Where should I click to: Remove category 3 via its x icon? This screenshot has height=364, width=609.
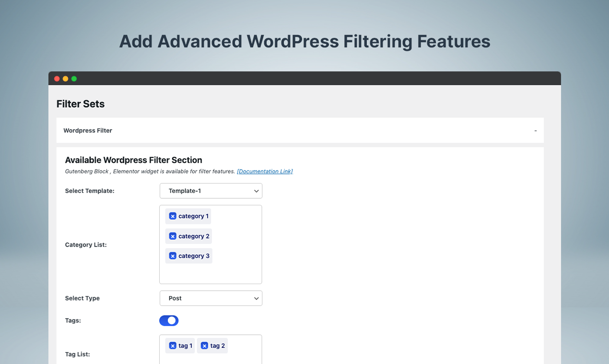point(173,256)
